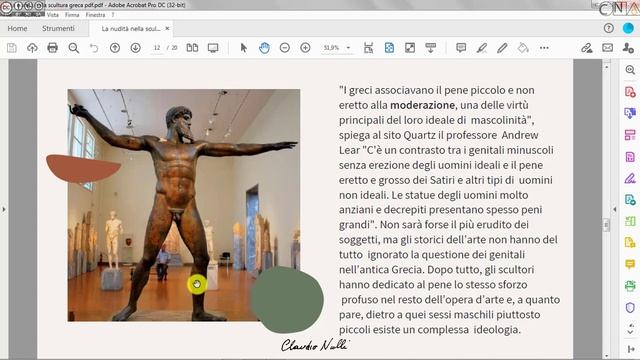The width and height of the screenshot is (640, 360).
Task: Click the fit width scrolling icon
Action: 369,48
